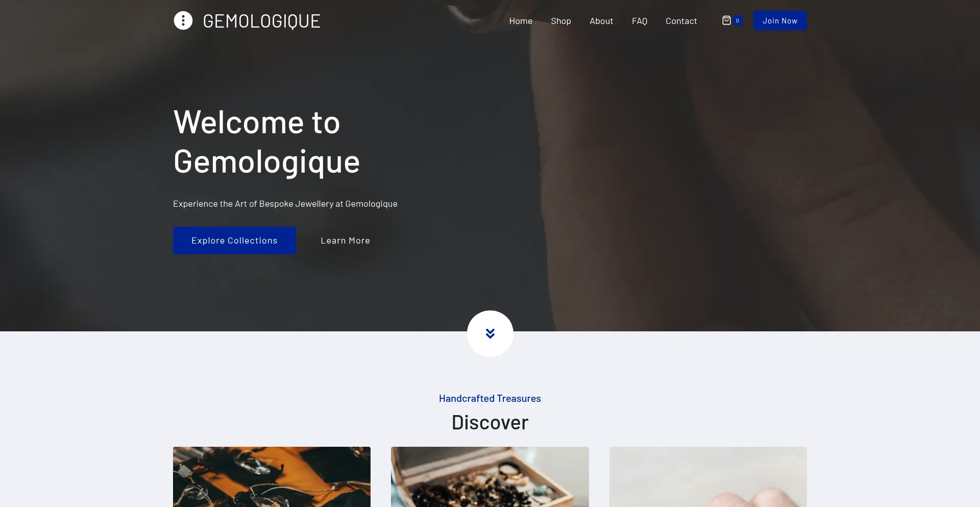Viewport: 980px width, 507px height.
Task: Click the white circular scroll-down button
Action: click(490, 333)
